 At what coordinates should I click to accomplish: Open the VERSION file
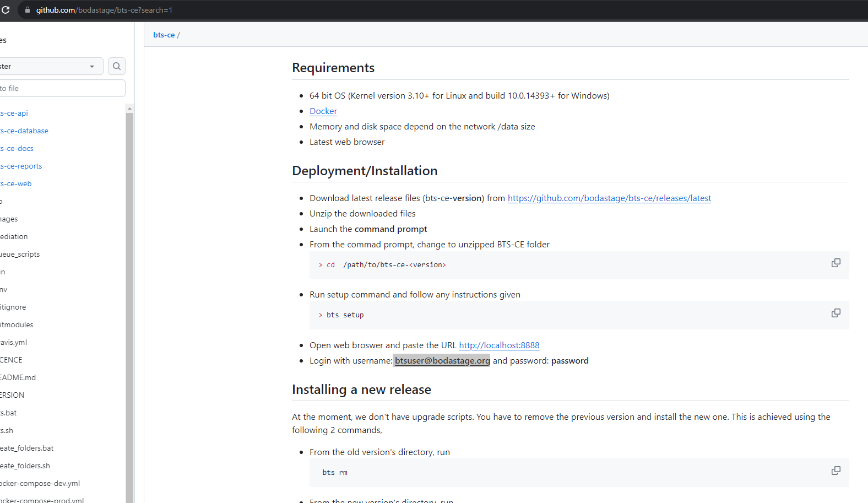pyautogui.click(x=12, y=395)
